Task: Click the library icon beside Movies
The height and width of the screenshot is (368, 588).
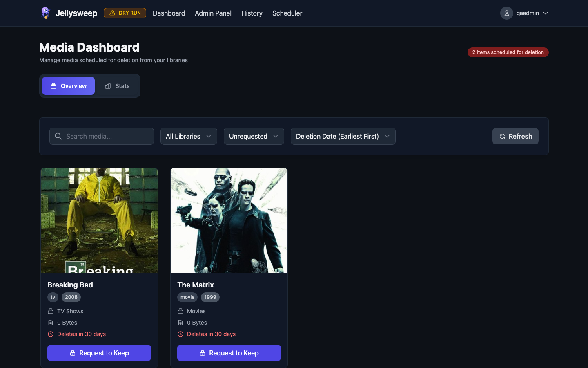Action: 180,311
